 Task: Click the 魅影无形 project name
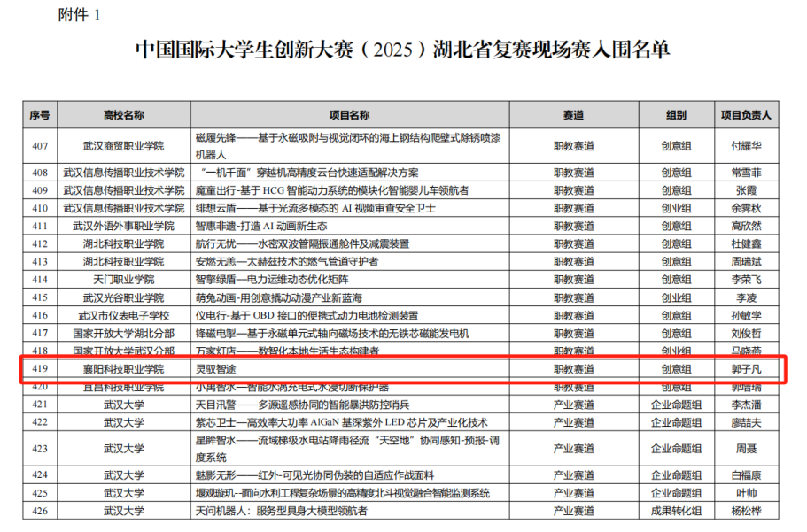pos(314,474)
